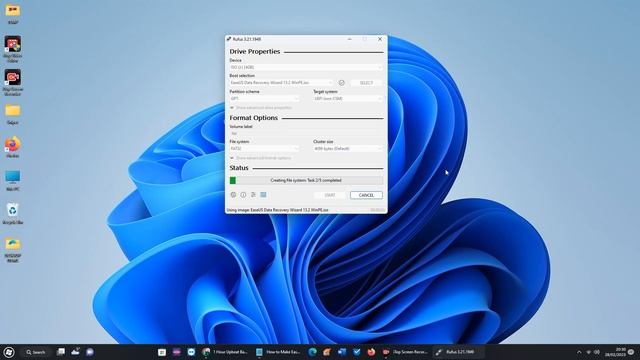Click the START button

tap(330, 195)
